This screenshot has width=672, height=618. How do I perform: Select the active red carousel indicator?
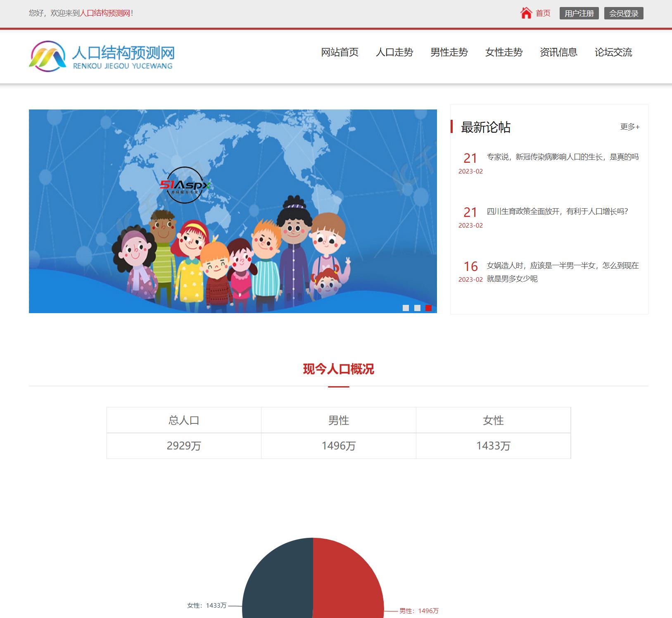[429, 308]
